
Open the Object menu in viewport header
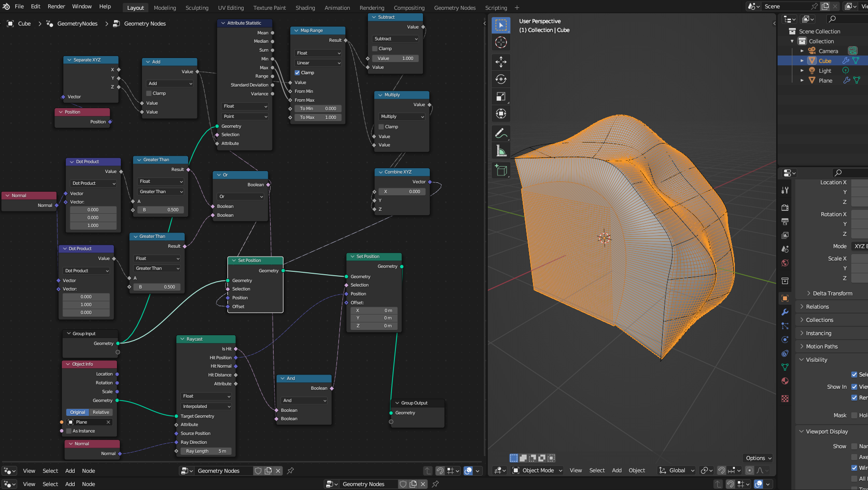637,470
